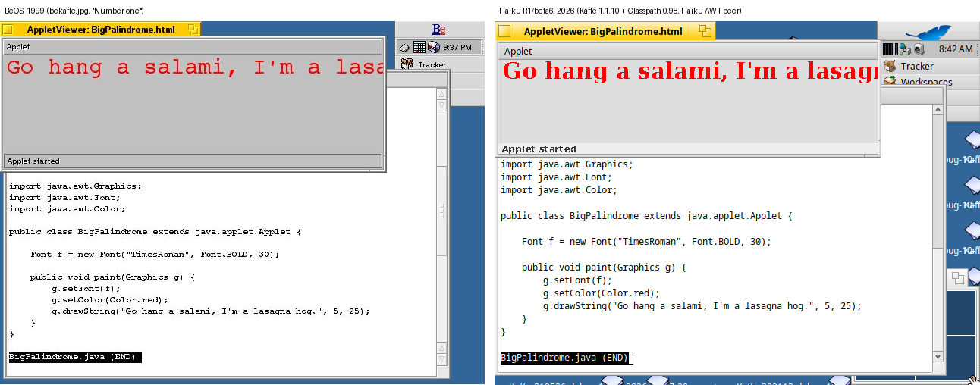Open the Haiku leaf menu in Deskbar

[x=928, y=31]
